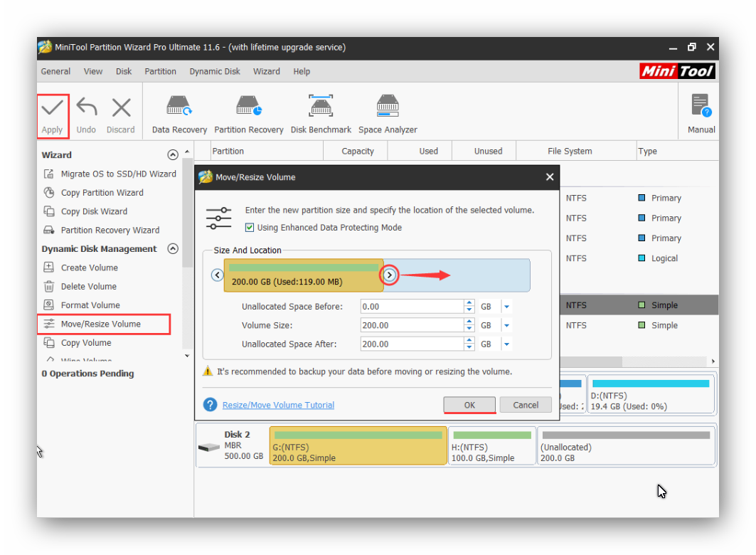Image resolution: width=756 pixels, height=555 pixels.
Task: Select Unallocated 200.0 GB block on Disk 2
Action: click(x=626, y=445)
